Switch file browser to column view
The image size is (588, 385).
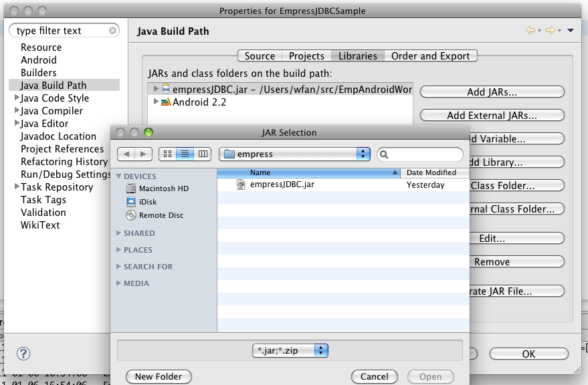pos(203,154)
